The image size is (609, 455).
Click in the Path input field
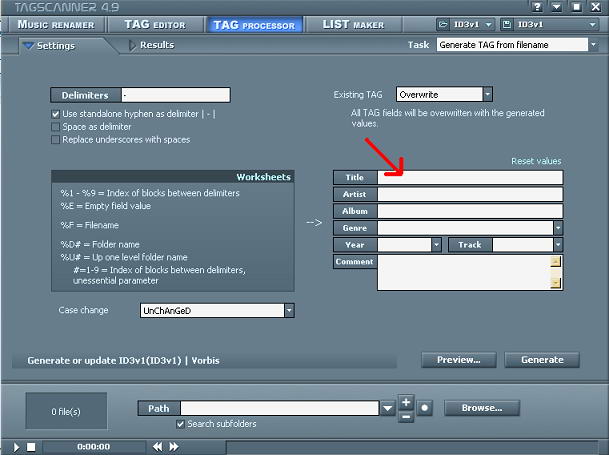point(280,408)
